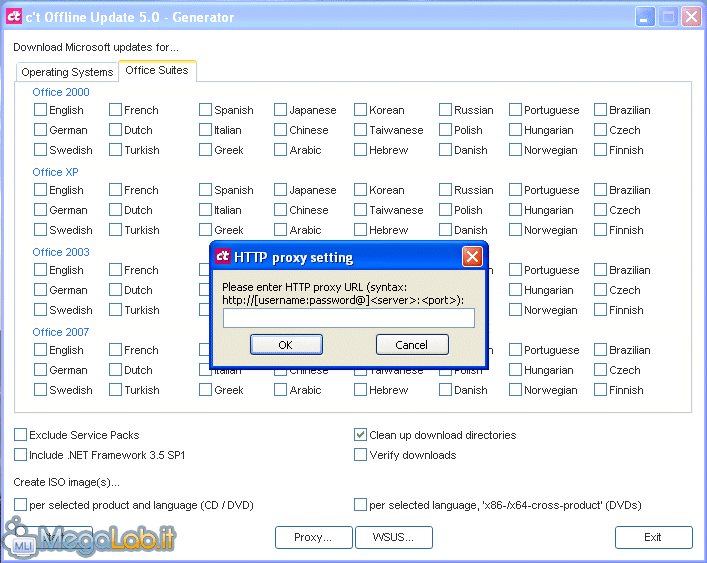Image resolution: width=707 pixels, height=563 pixels.
Task: Click the c't icon in proxy dialog title
Action: coord(223,256)
